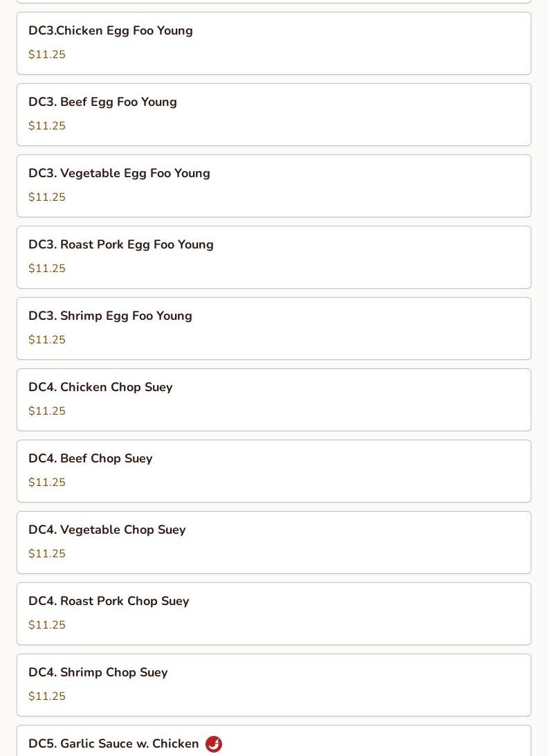Click the spicy chili icon beside Garlic Sauce Chicken
Image resolution: width=548 pixels, height=756 pixels.
(x=214, y=744)
